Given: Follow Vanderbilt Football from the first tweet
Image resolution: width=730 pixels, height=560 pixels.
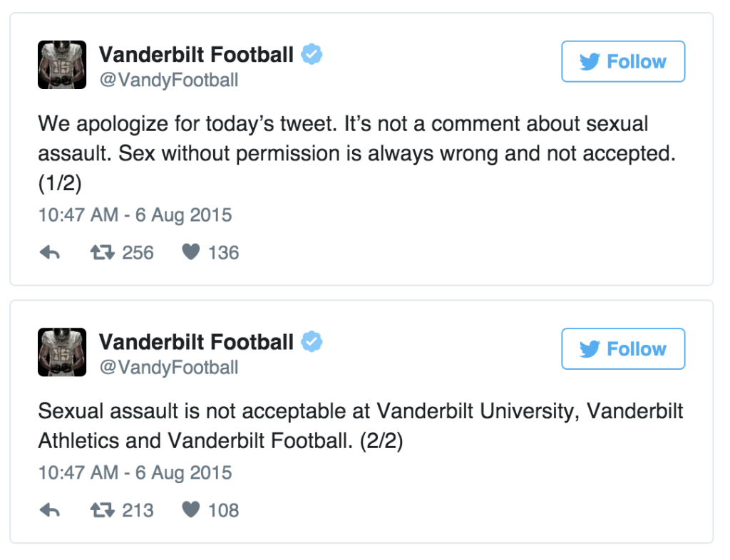Looking at the screenshot, I should [623, 61].
